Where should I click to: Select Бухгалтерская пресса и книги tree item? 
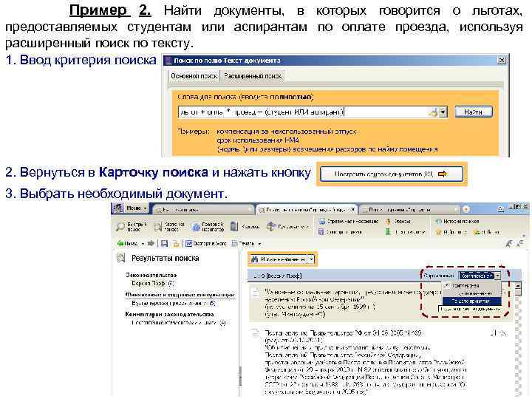pyautogui.click(x=174, y=303)
